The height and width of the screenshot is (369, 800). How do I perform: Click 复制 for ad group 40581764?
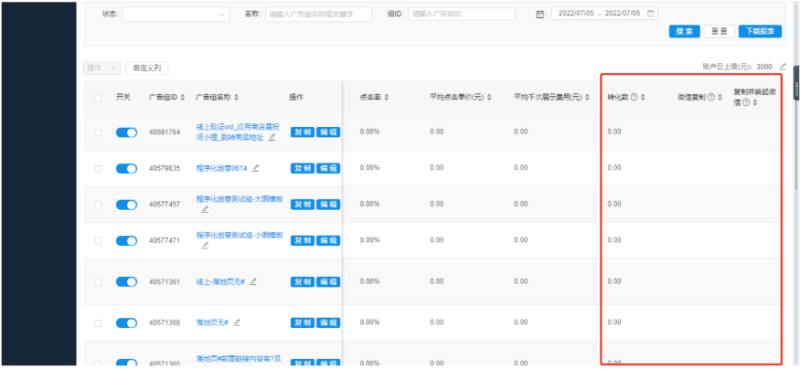tap(302, 132)
